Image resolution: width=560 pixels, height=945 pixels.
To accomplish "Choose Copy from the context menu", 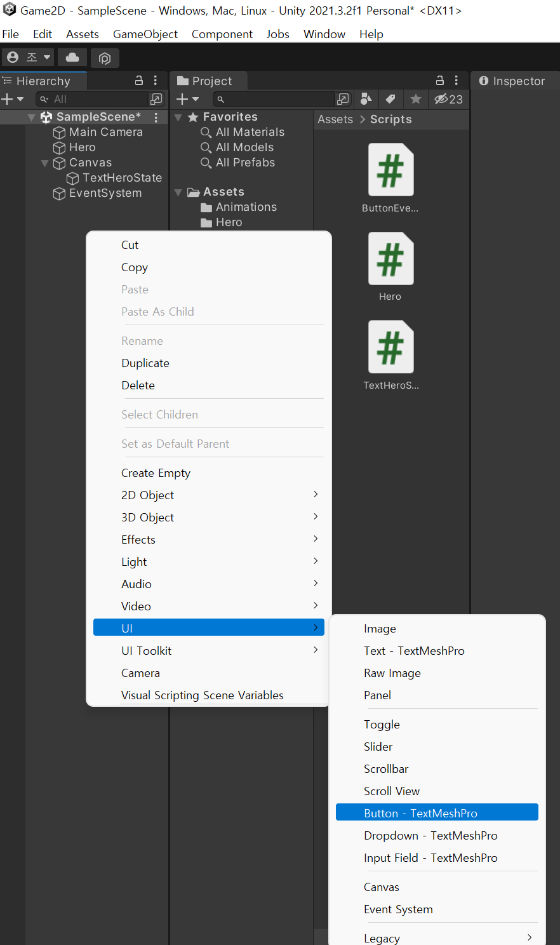I will 209,267.
